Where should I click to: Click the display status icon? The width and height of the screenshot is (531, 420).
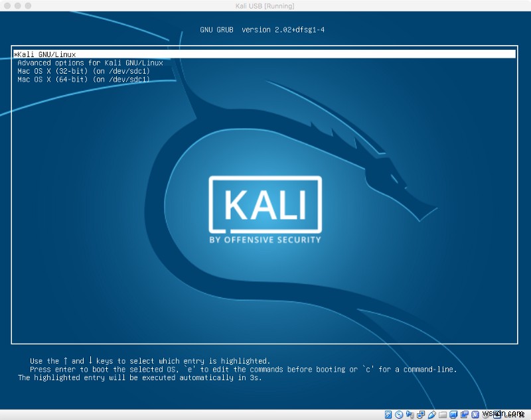point(453,415)
